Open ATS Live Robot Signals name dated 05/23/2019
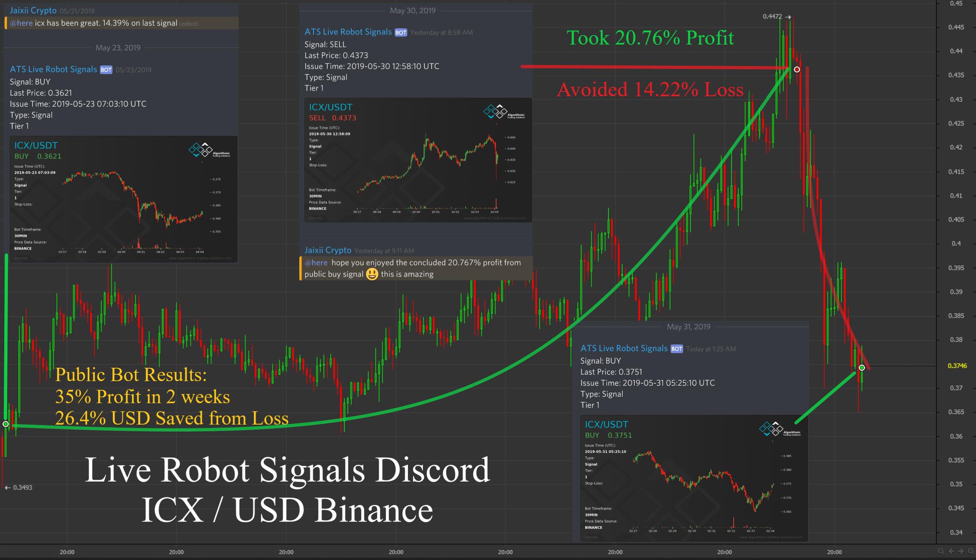Viewport: 976px width, 560px height. coord(53,70)
